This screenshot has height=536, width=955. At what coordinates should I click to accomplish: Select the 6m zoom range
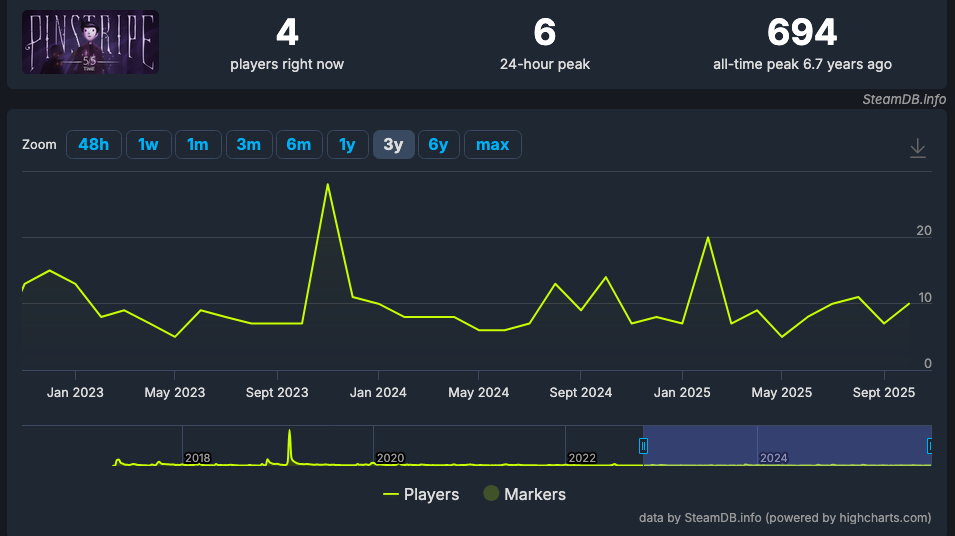[299, 144]
